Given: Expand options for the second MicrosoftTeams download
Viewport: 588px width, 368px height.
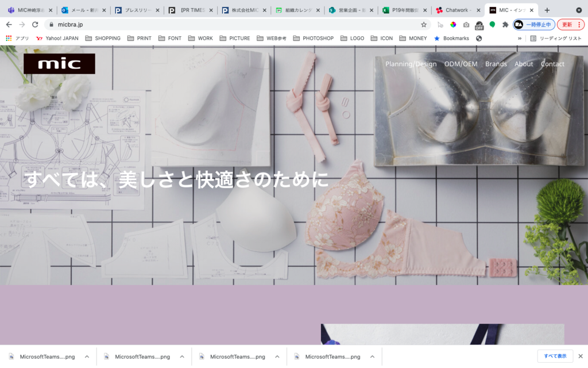Looking at the screenshot, I should (x=182, y=356).
